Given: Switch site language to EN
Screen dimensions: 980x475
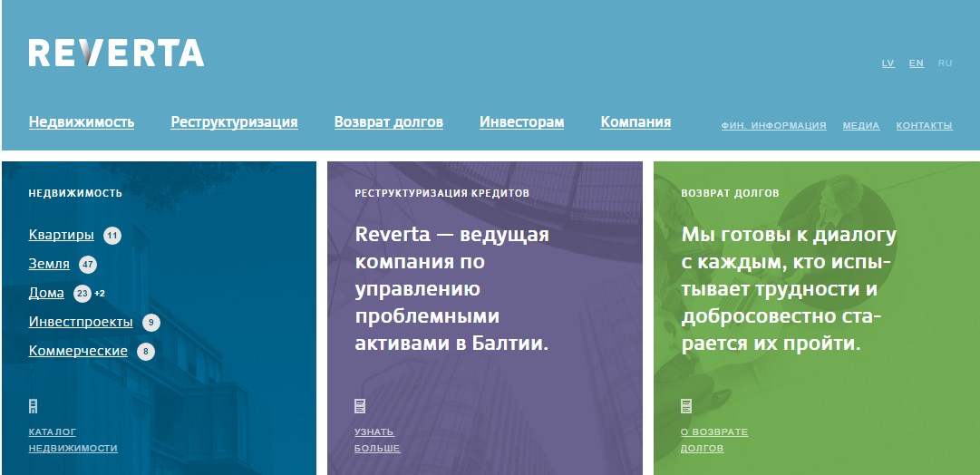Looking at the screenshot, I should (x=917, y=63).
